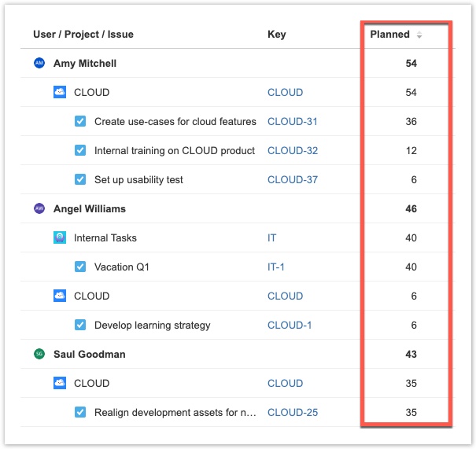Image resolution: width=476 pixels, height=449 pixels.
Task: Toggle sort arrows in Planned column header
Action: [419, 35]
